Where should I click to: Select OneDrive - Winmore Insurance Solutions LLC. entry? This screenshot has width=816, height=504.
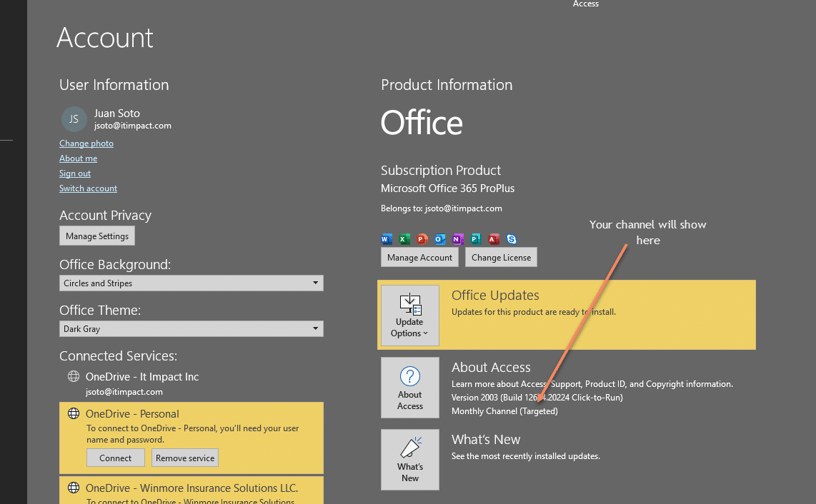point(191,488)
